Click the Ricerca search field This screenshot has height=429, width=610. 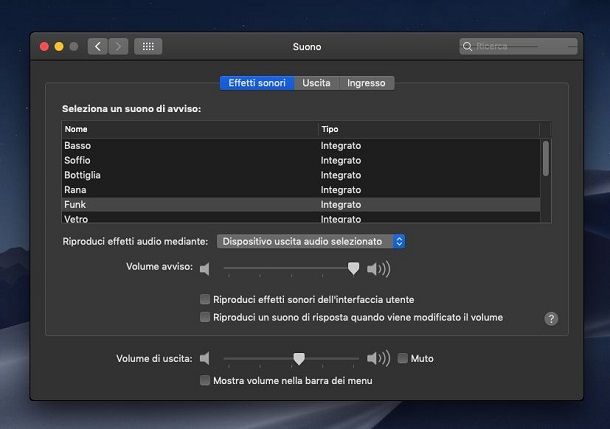(518, 47)
